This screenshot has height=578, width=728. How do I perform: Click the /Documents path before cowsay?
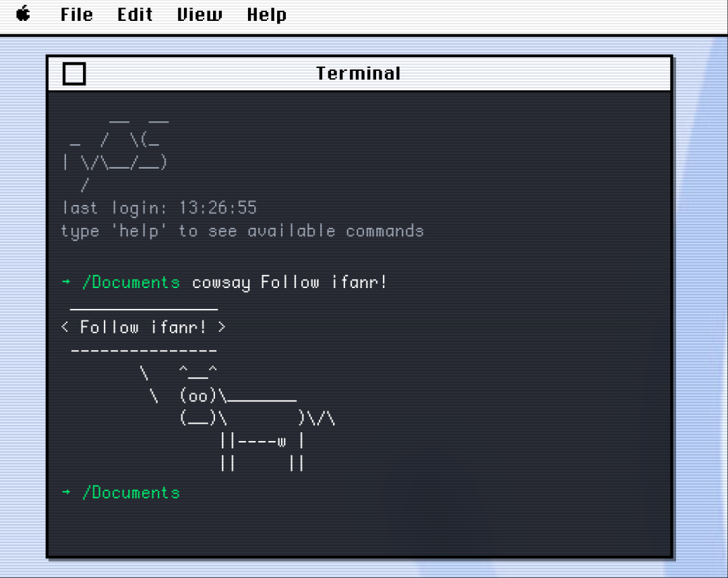click(x=131, y=283)
